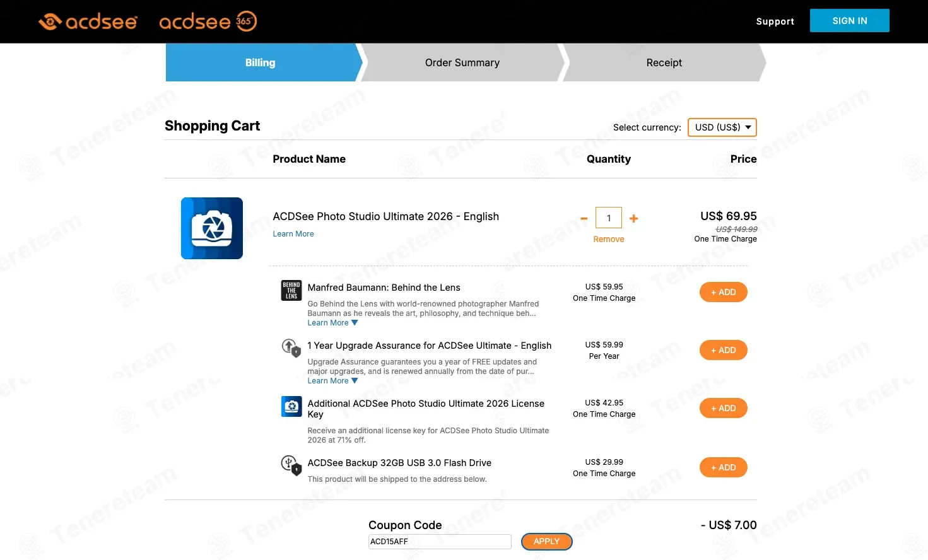Image resolution: width=928 pixels, height=560 pixels.
Task: Add ACDSee Backup 32GB USB Flash Drive
Action: [724, 467]
